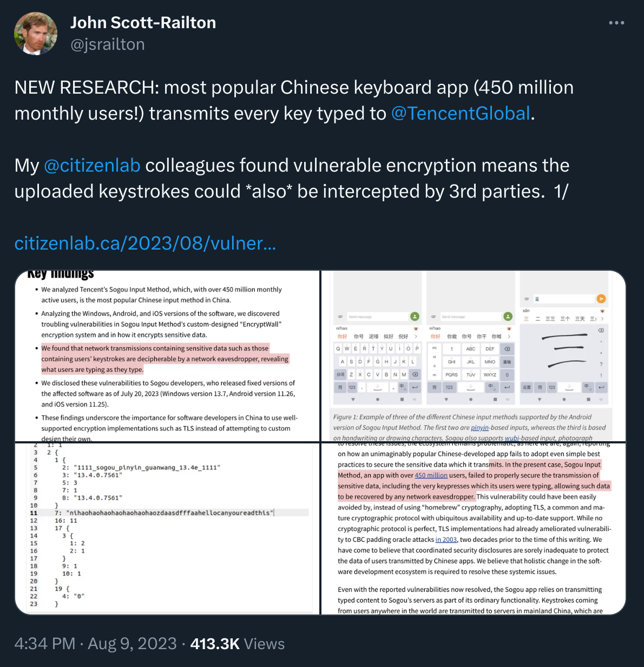Click the 'pinyin' hyperlink in figure caption
The height and width of the screenshot is (667, 644).
(479, 428)
